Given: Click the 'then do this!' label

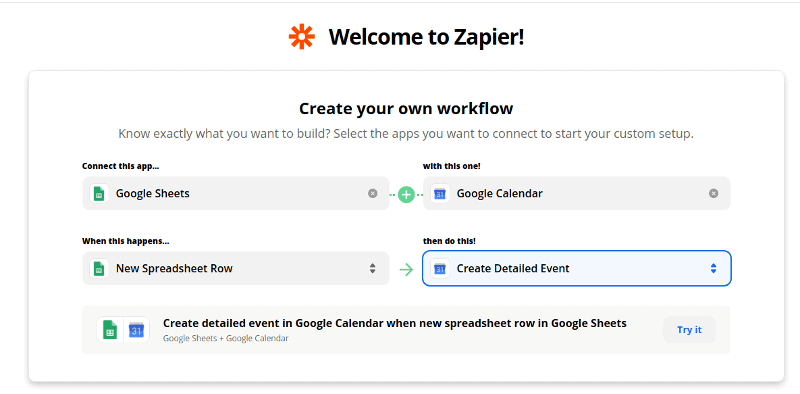Looking at the screenshot, I should [x=449, y=241].
